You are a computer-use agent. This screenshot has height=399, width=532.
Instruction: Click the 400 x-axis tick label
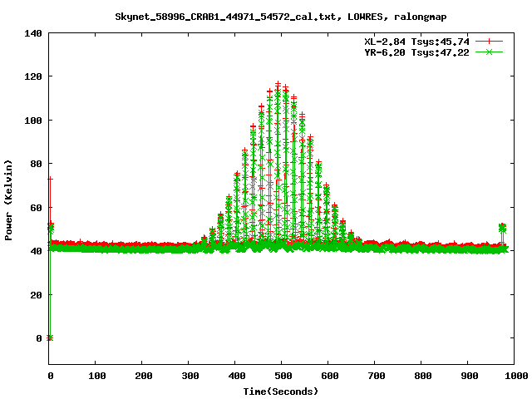(x=236, y=376)
